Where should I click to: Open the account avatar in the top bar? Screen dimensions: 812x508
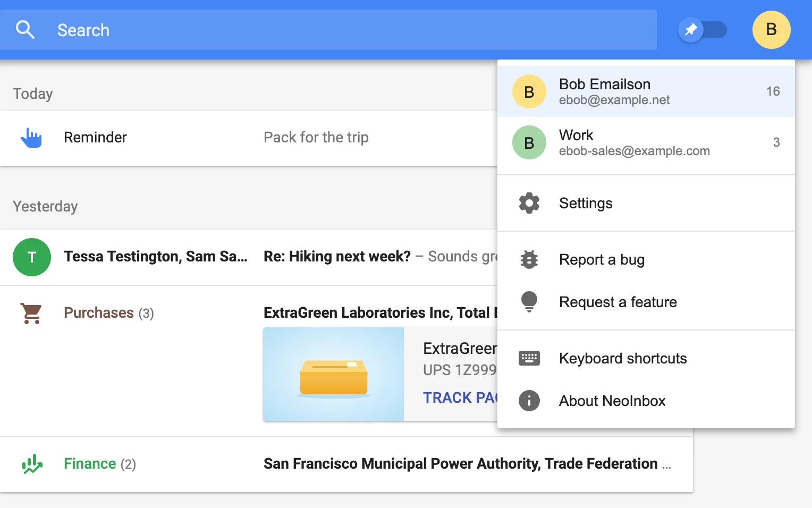coord(772,30)
